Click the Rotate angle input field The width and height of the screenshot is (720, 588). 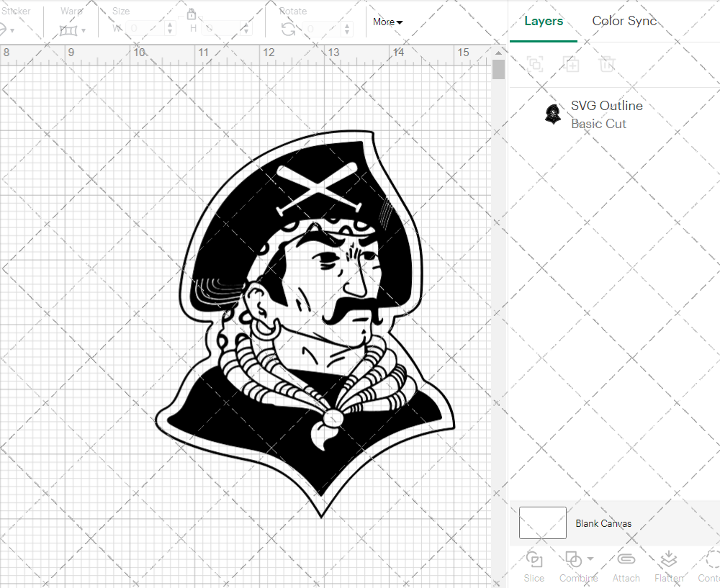tap(321, 29)
